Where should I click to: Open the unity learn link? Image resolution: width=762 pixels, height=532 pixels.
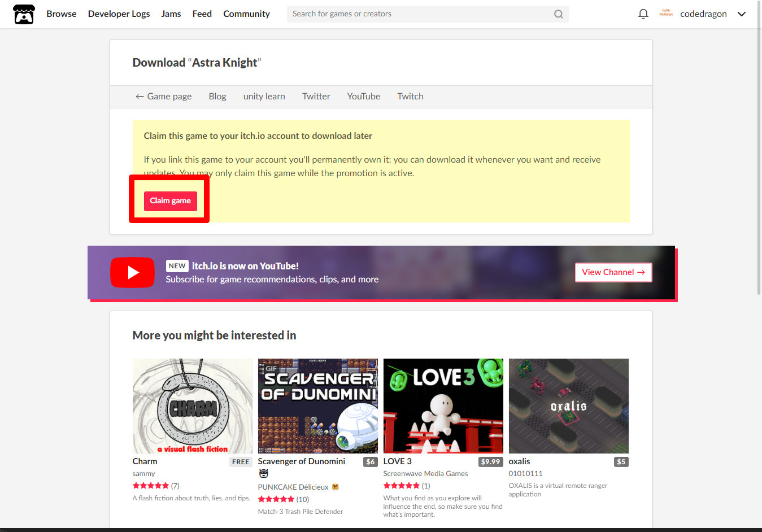[x=264, y=97]
